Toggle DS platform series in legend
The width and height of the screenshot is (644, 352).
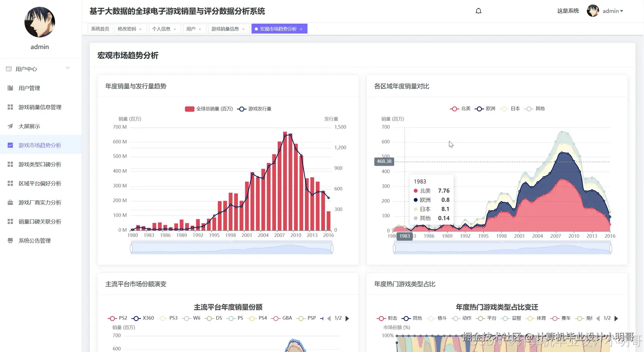[213, 318]
